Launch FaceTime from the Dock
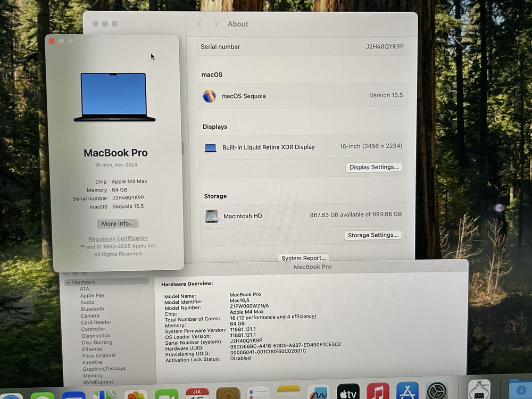This screenshot has height=399, width=532. [167, 394]
